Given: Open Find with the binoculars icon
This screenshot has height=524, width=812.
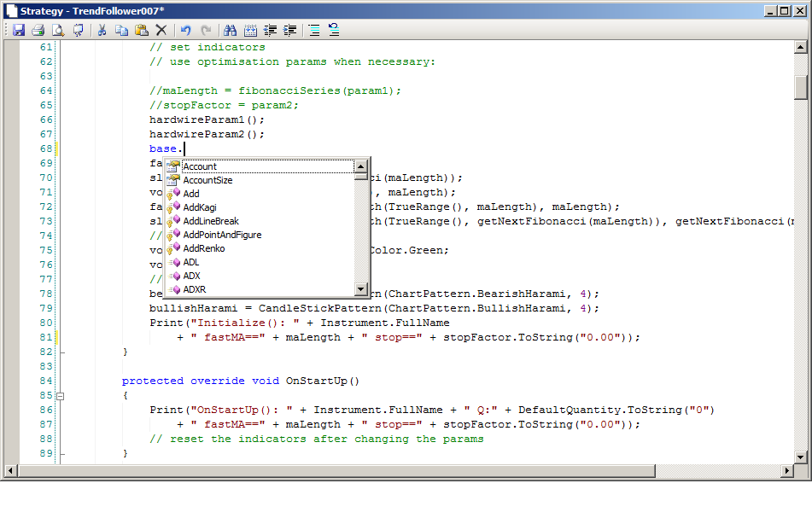Looking at the screenshot, I should pyautogui.click(x=230, y=30).
